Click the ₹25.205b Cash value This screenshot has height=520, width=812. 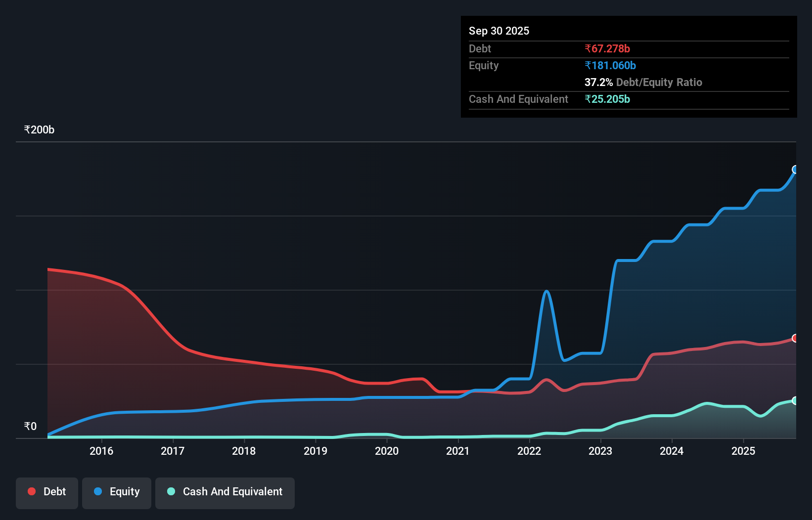[607, 99]
